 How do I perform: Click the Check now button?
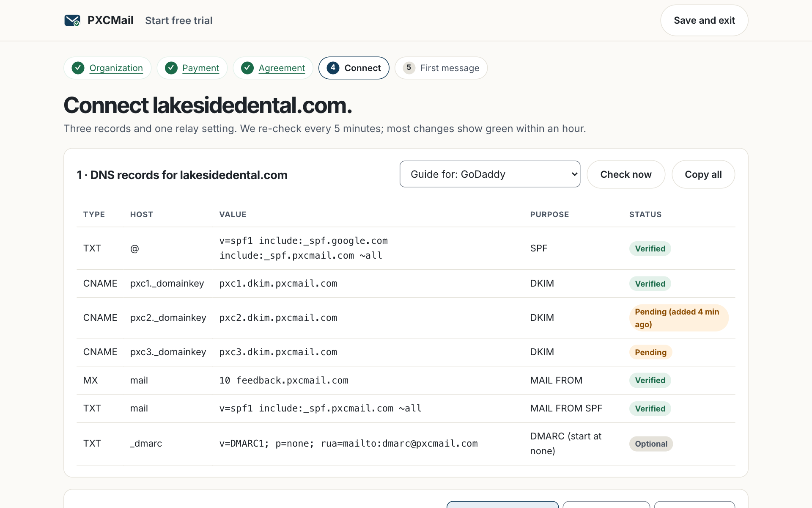(626, 174)
